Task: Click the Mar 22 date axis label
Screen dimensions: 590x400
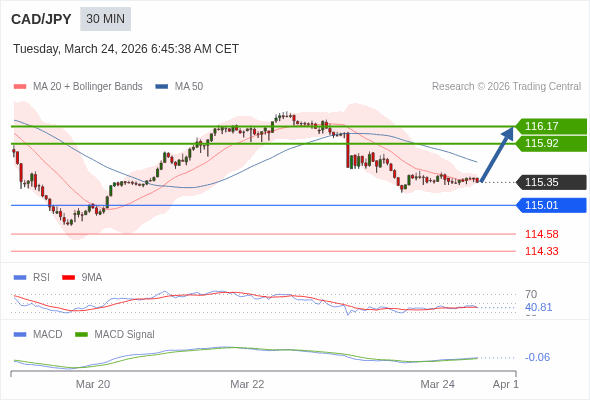Action: click(x=247, y=384)
